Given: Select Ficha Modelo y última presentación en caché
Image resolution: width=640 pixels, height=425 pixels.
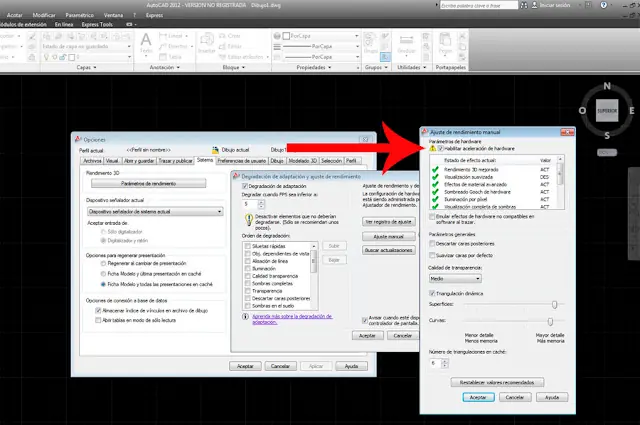Looking at the screenshot, I should (x=103, y=274).
